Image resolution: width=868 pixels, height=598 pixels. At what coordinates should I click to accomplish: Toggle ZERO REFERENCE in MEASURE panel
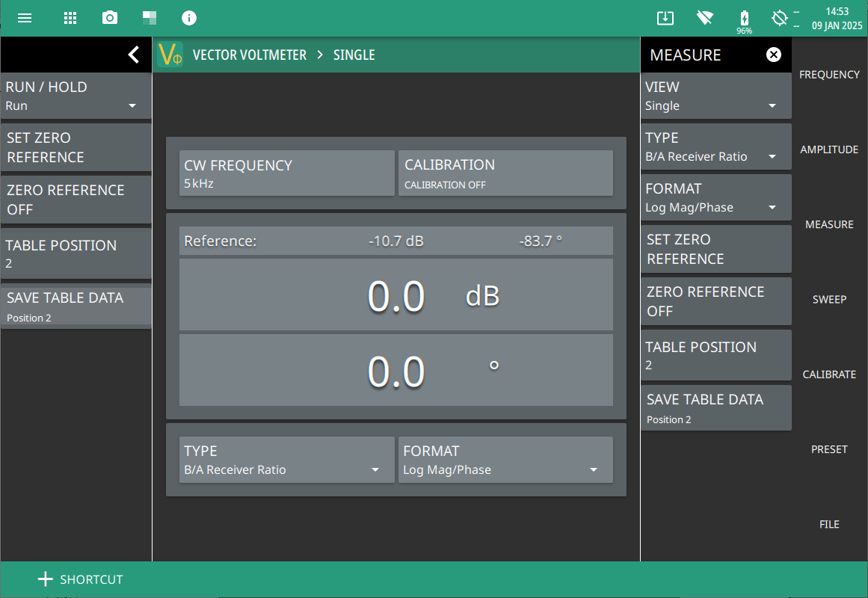tap(715, 301)
